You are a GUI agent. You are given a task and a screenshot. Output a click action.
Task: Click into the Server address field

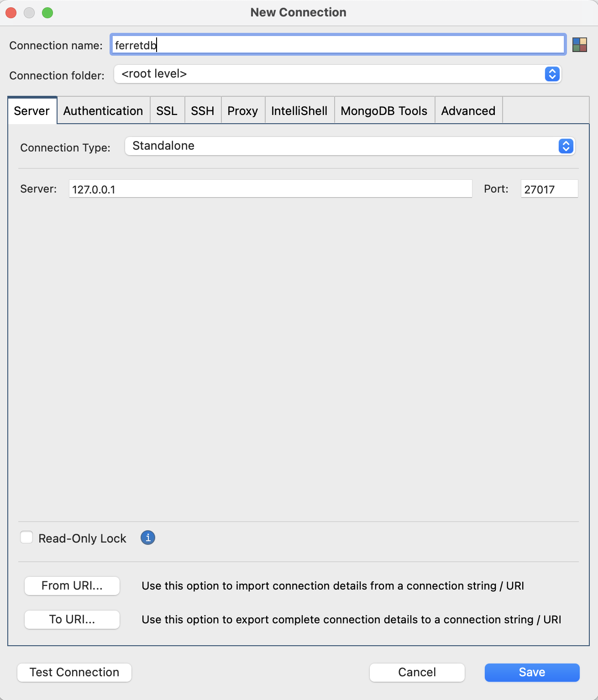coord(270,189)
